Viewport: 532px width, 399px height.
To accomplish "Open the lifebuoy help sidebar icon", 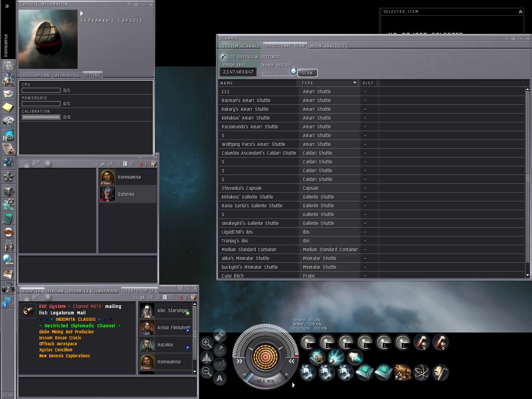I will [8, 232].
